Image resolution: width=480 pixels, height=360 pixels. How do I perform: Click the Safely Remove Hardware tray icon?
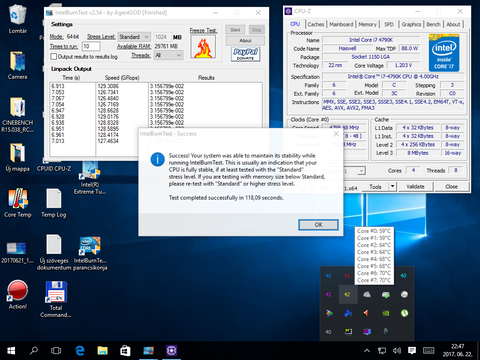pyautogui.click(x=385, y=294)
